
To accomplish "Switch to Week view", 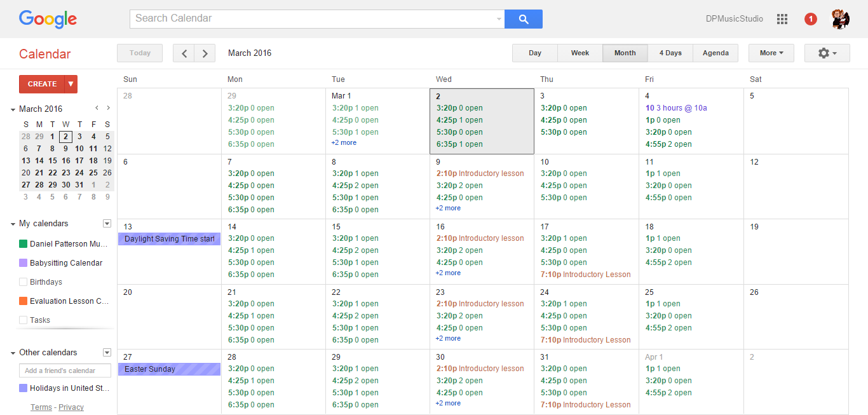I will coord(580,53).
